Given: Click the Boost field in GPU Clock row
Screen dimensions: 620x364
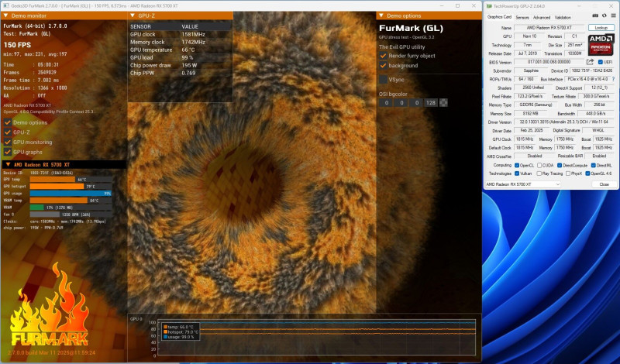Looking at the screenshot, I should [604, 139].
